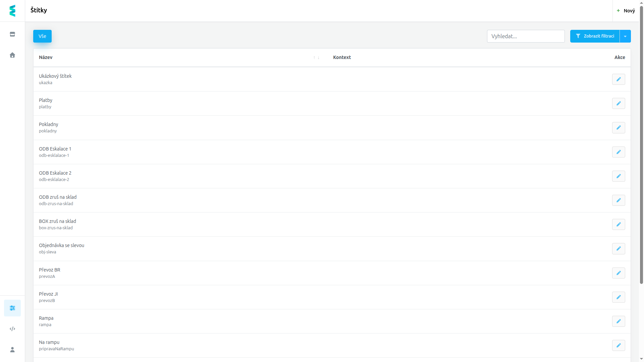Click the Zobrazit filtraci button

click(595, 36)
